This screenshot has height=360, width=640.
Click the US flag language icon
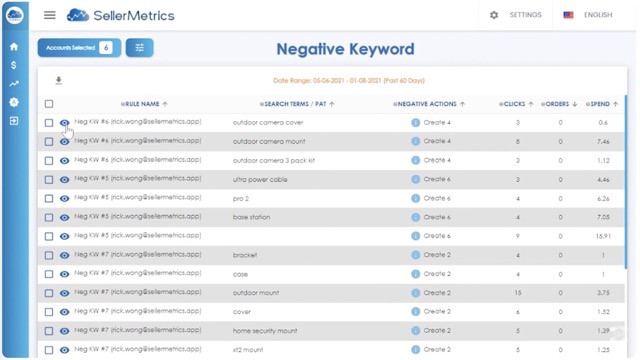(568, 15)
